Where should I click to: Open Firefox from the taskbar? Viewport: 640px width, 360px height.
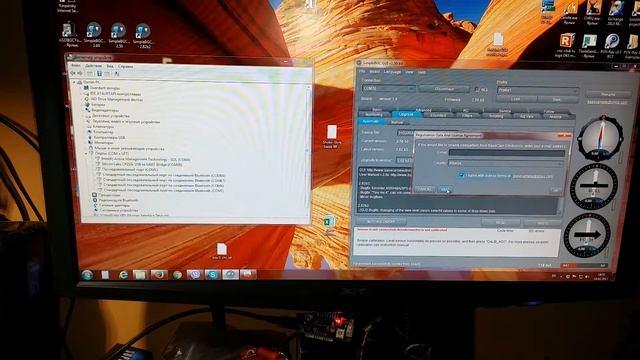[x=159, y=275]
